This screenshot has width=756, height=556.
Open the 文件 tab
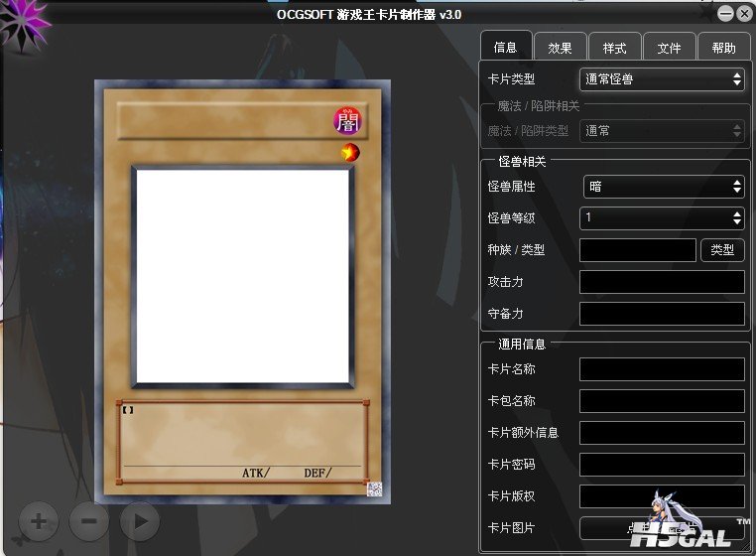coord(669,48)
